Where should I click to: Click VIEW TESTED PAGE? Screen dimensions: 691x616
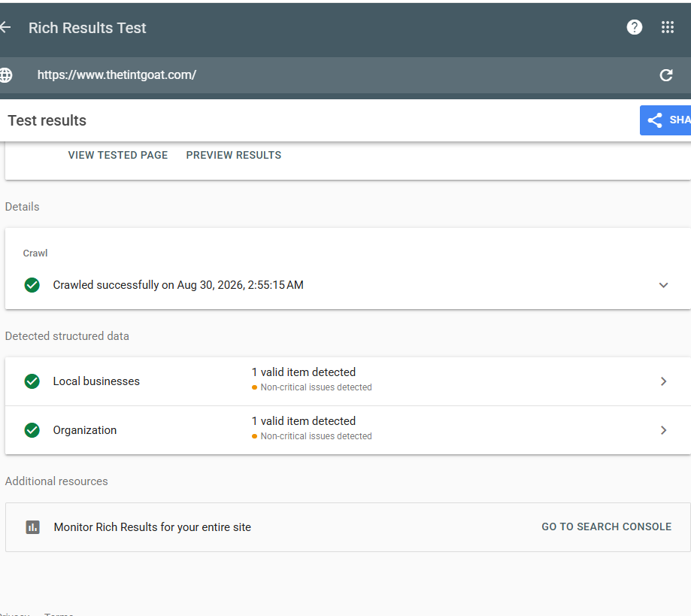click(117, 155)
